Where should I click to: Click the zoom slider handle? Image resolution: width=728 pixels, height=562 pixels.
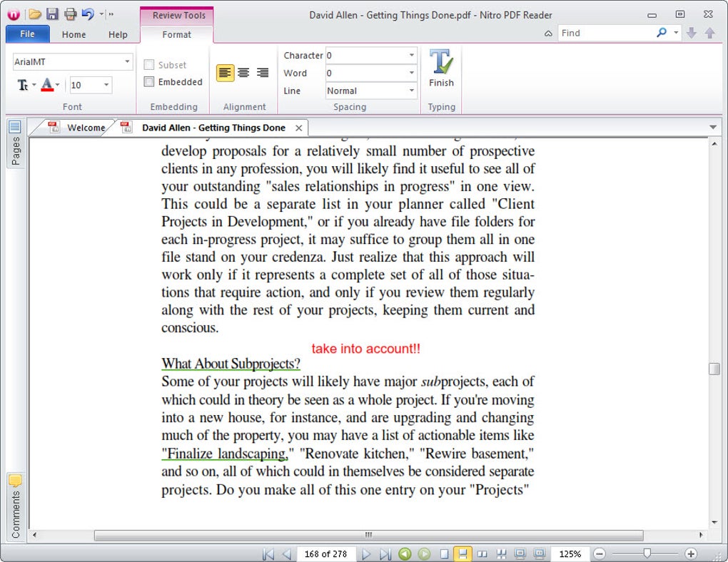(x=647, y=553)
